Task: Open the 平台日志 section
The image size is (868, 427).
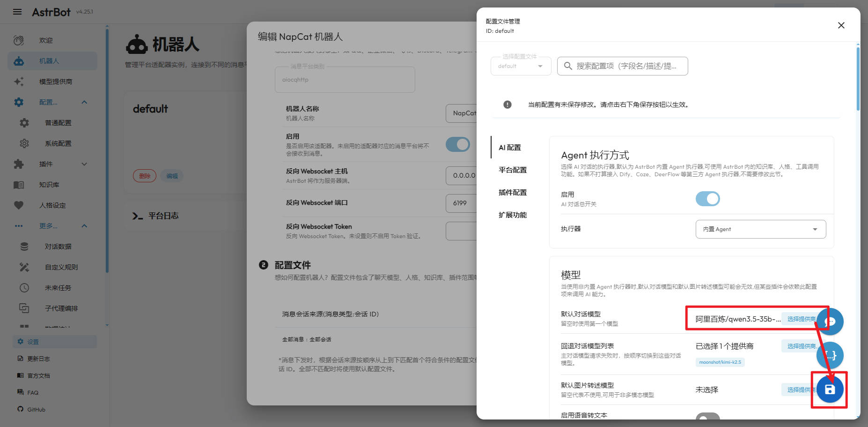Action: point(163,216)
